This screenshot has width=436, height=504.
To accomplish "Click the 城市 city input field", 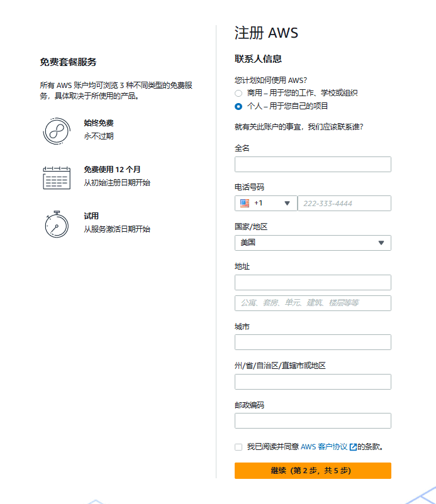I will tap(313, 342).
